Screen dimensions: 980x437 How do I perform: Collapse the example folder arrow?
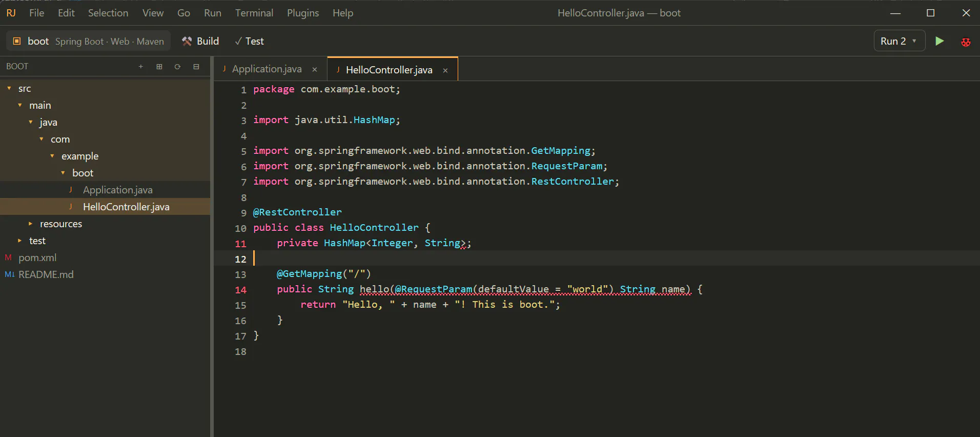(x=52, y=156)
